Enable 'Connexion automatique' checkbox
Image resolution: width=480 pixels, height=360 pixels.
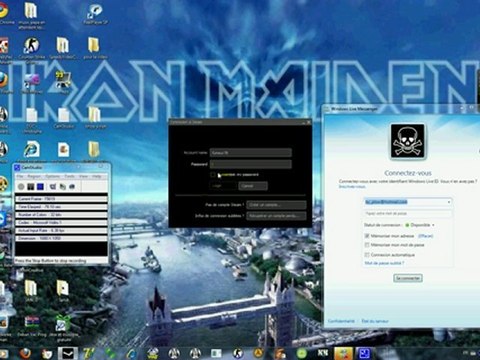pos(367,255)
